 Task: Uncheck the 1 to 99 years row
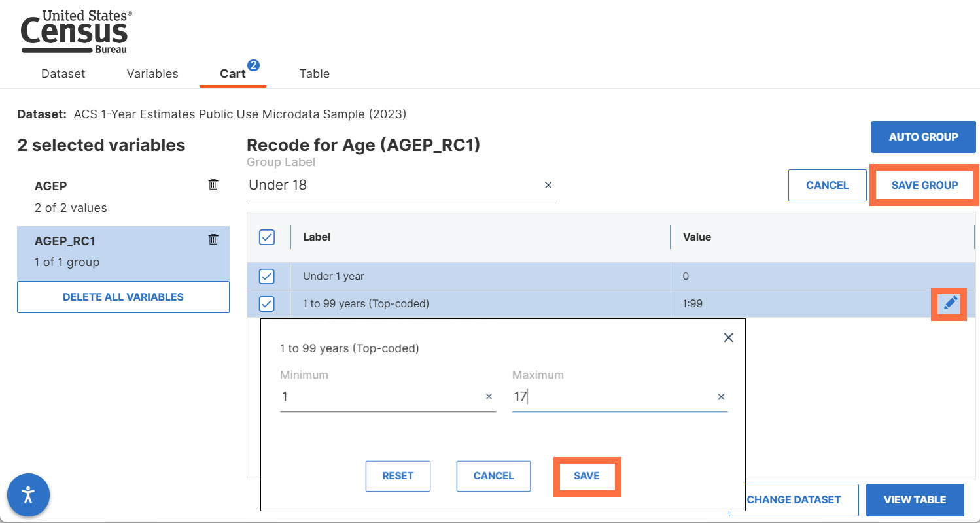click(x=267, y=303)
